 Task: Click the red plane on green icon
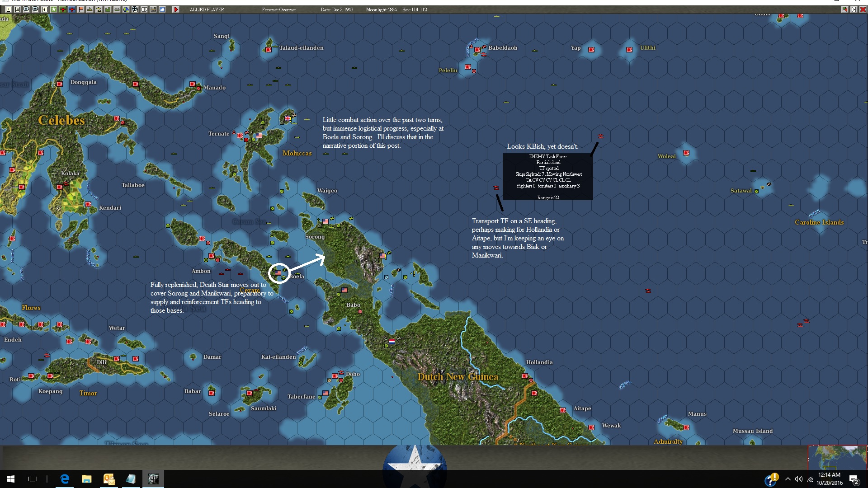[62, 9]
